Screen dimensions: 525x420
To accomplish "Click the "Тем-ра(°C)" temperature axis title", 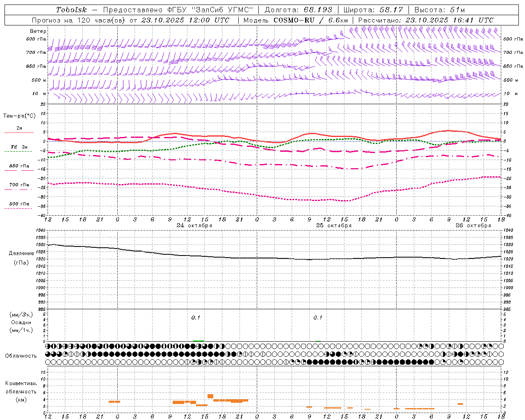I will (19, 116).
